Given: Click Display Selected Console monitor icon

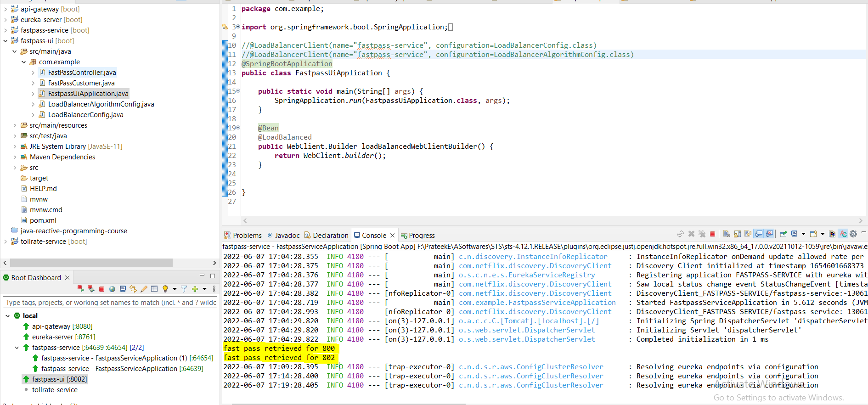Looking at the screenshot, I should point(794,233).
